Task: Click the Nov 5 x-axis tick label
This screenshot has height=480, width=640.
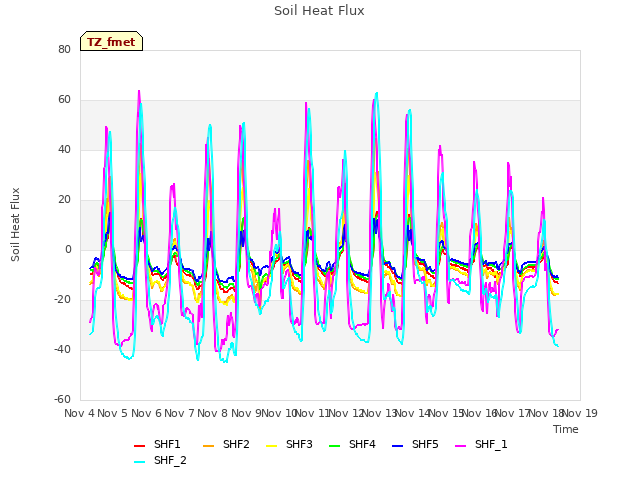Action: 113,413
